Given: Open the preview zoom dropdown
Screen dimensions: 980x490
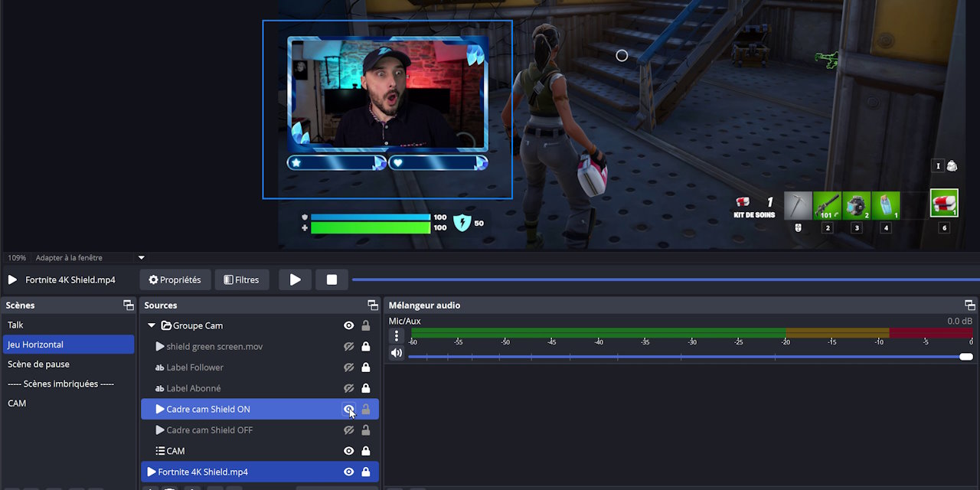Looking at the screenshot, I should [x=141, y=258].
